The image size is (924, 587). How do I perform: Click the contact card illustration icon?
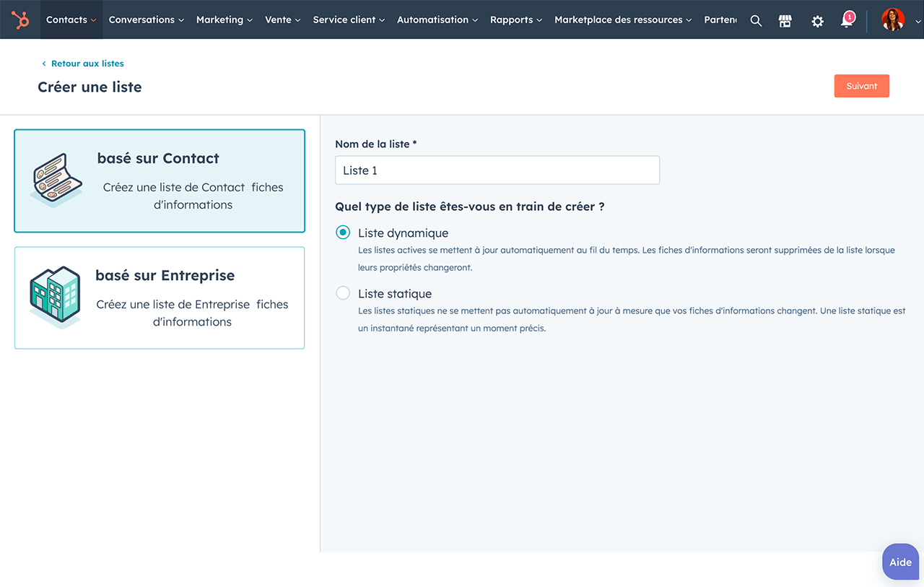(x=56, y=181)
